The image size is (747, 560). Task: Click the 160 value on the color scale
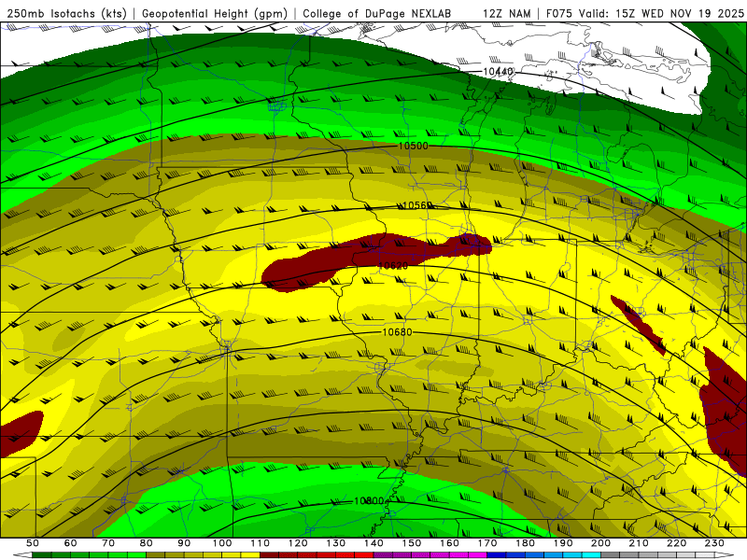tap(450, 543)
